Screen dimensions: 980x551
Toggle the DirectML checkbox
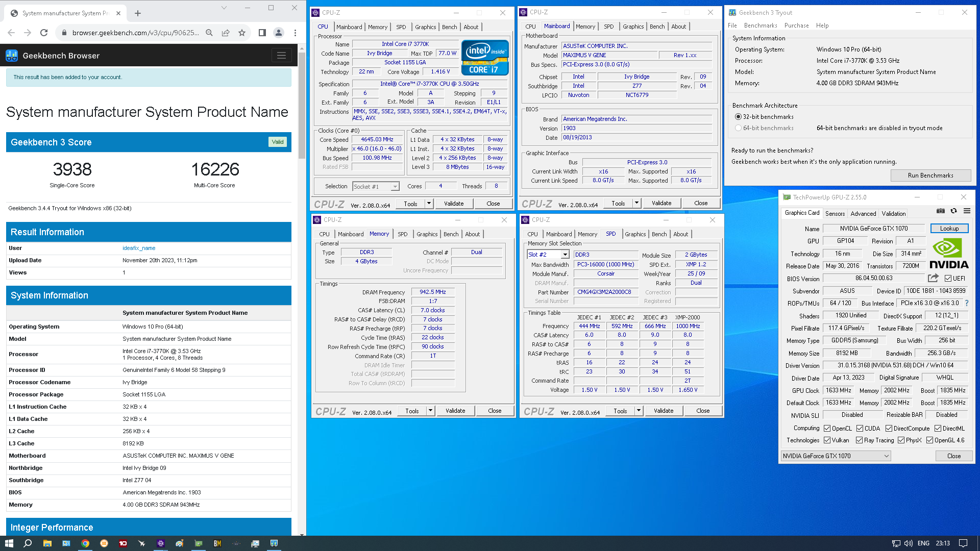938,429
